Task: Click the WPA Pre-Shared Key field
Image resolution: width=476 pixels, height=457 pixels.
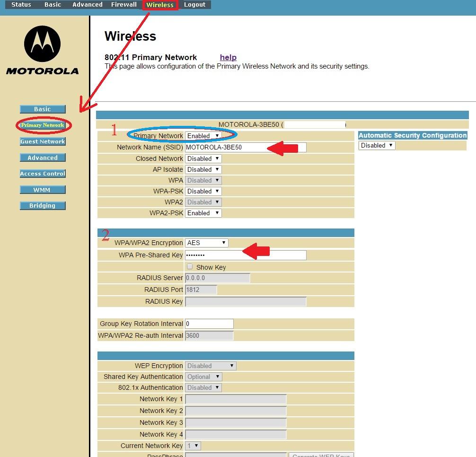Action: click(246, 255)
